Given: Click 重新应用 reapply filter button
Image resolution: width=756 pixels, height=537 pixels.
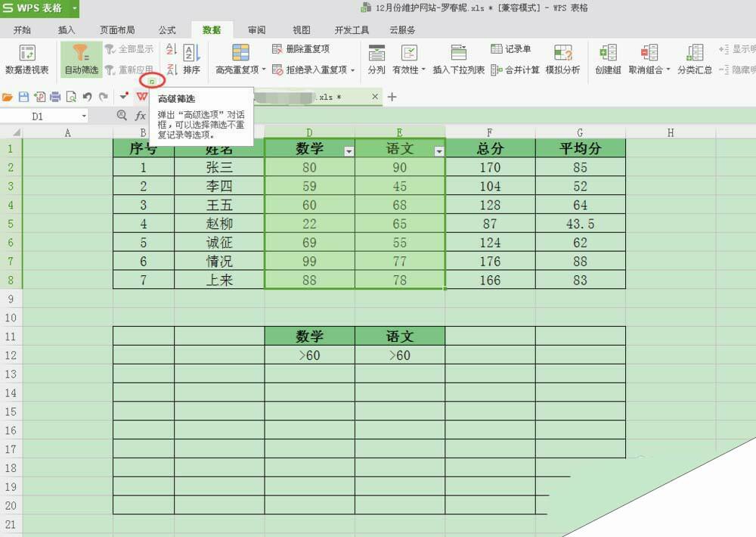Looking at the screenshot, I should pyautogui.click(x=129, y=70).
